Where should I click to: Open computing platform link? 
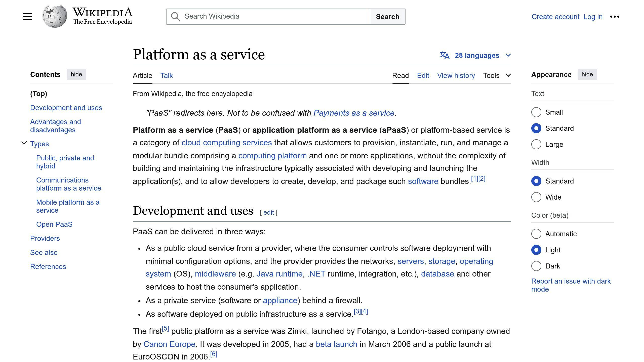tap(272, 156)
